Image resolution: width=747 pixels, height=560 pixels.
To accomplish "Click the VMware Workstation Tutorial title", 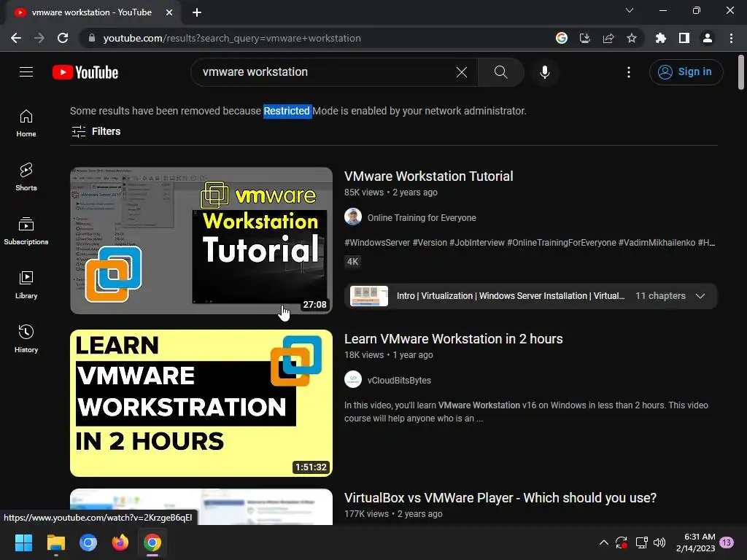I will tap(428, 176).
